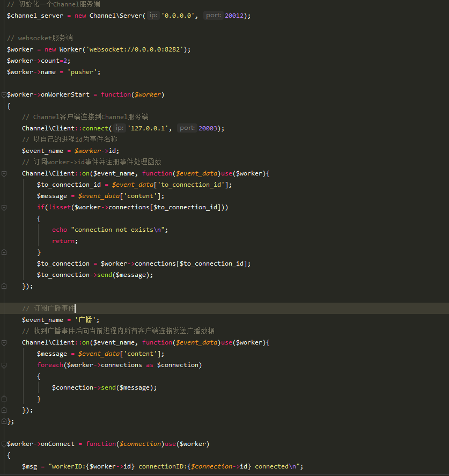The width and height of the screenshot is (449, 476).
Task: Fold the second Channel\Client::on broadcast callback
Action: 4,342
